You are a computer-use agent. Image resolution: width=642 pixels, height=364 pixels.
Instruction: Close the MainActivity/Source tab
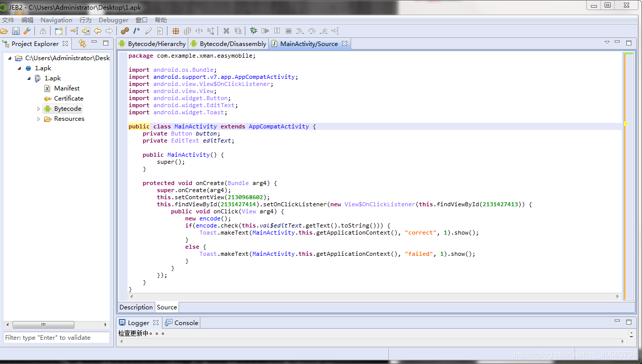click(345, 43)
